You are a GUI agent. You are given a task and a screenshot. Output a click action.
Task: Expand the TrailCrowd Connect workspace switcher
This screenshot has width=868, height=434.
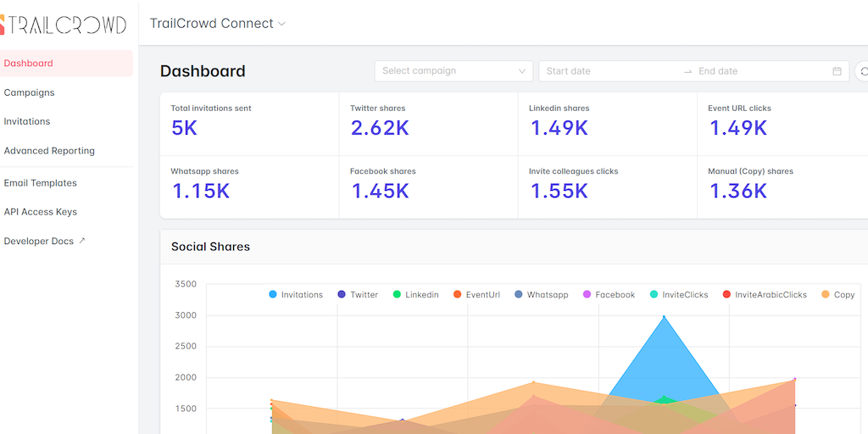(x=218, y=24)
